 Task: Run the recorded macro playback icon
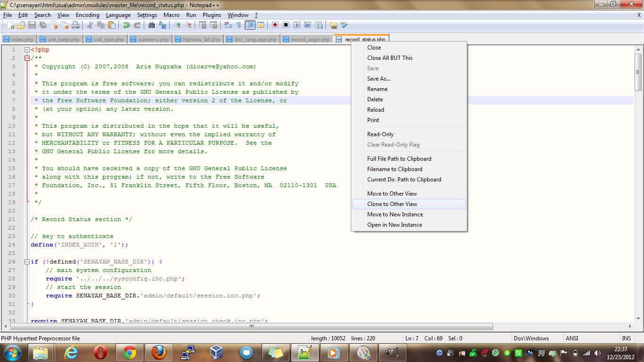point(297,25)
